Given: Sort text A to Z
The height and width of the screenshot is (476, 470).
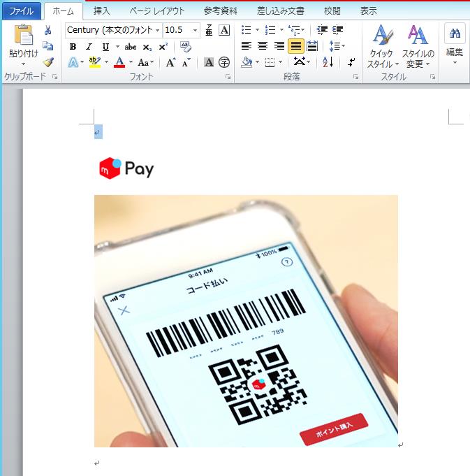Looking at the screenshot, I should click(x=328, y=62).
